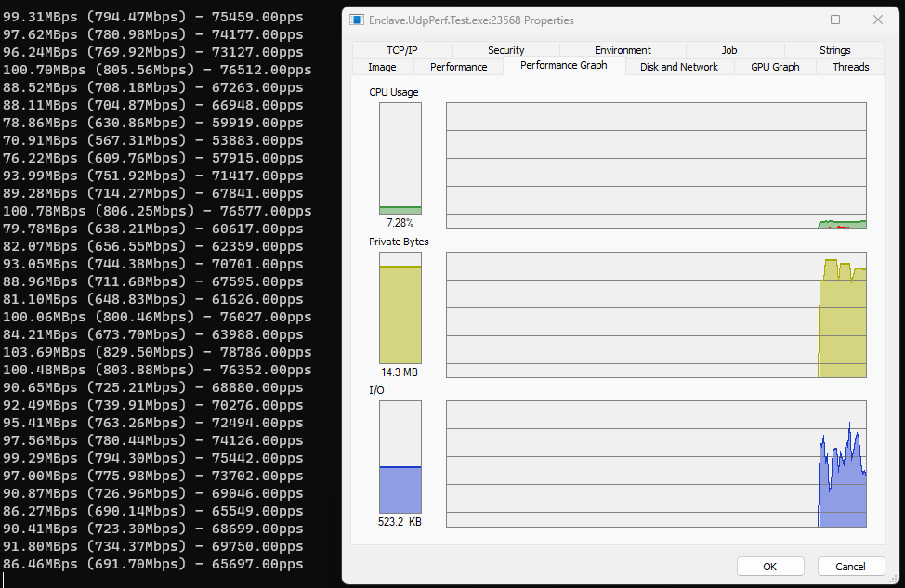Click terminal line 82.07MBps (656.55Mbps)
The image size is (905, 588).
pos(153,246)
